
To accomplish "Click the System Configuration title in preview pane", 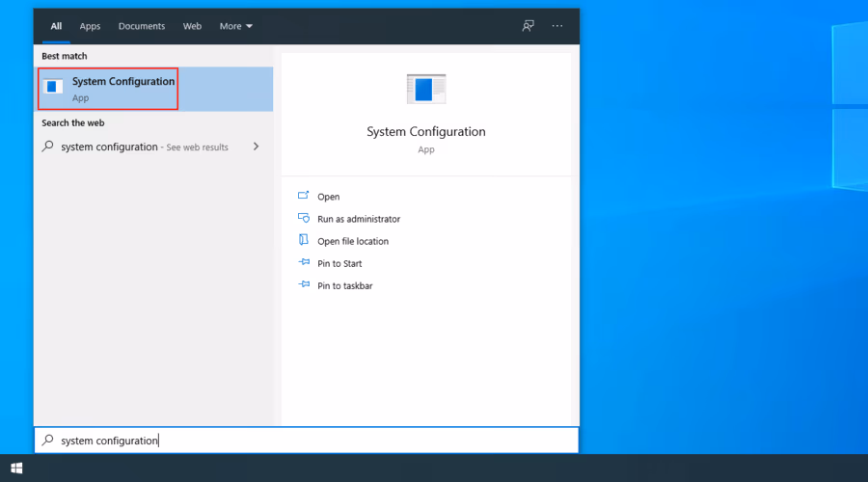I will tap(425, 132).
